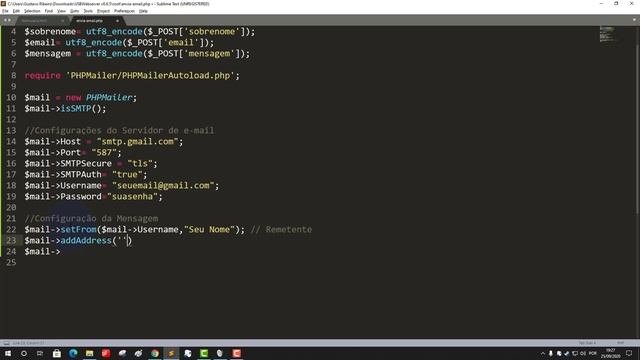Open the Tab Size setting in status bar
This screenshot has height=360, width=640.
click(x=587, y=343)
